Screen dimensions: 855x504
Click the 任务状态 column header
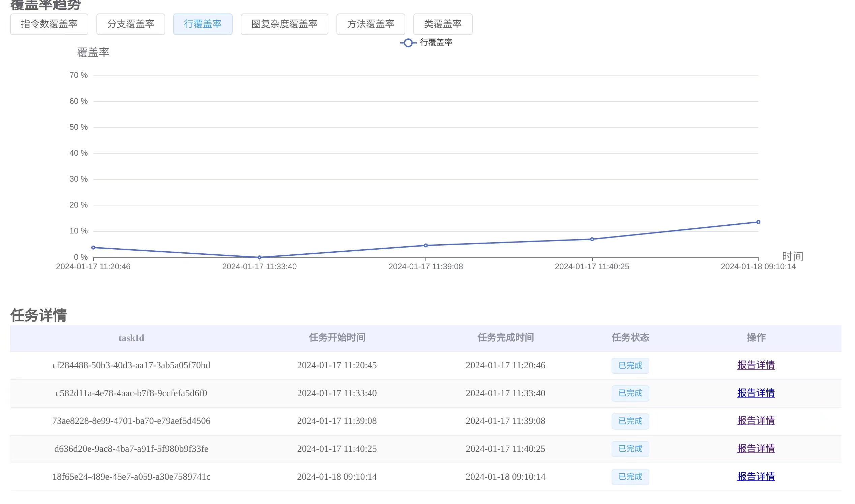[630, 338]
